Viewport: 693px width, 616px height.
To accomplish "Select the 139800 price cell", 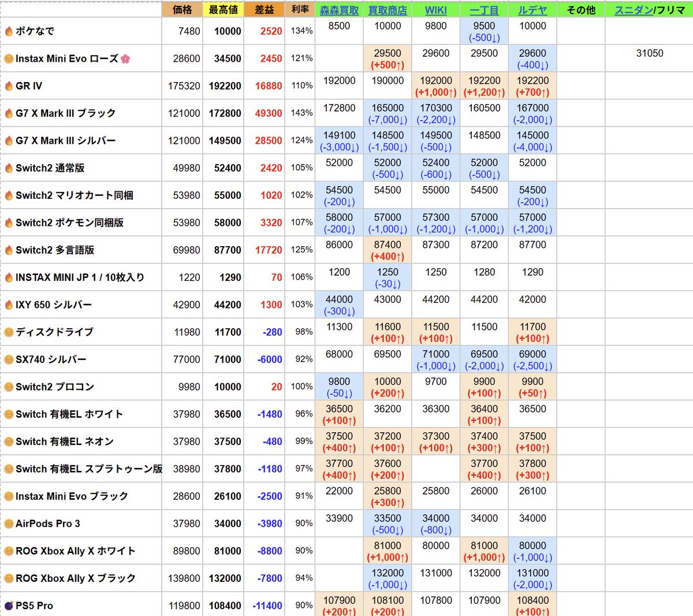I will [x=182, y=578].
